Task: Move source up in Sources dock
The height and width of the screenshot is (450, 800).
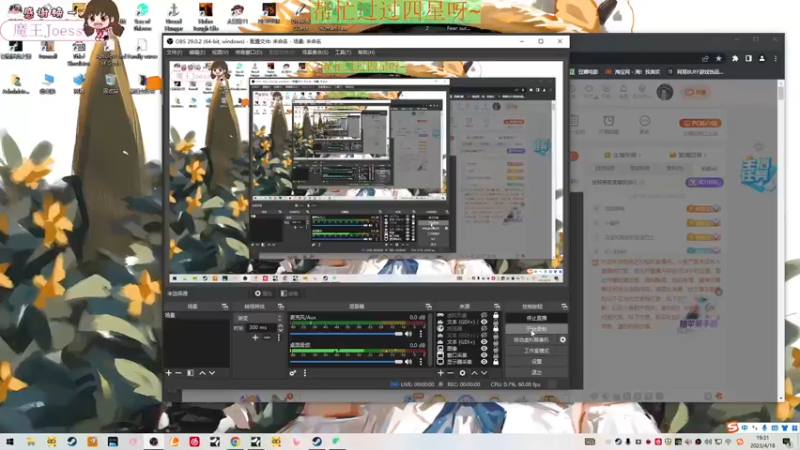Action: coord(474,373)
